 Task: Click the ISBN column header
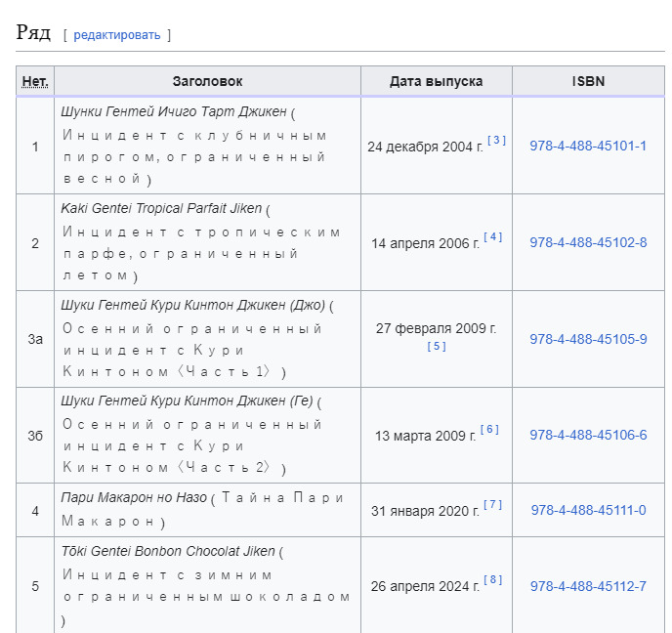588,81
